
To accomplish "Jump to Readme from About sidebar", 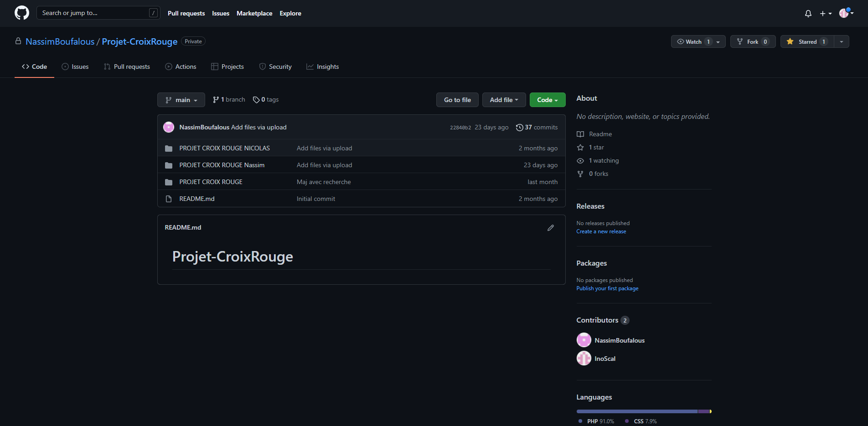I will pos(595,134).
